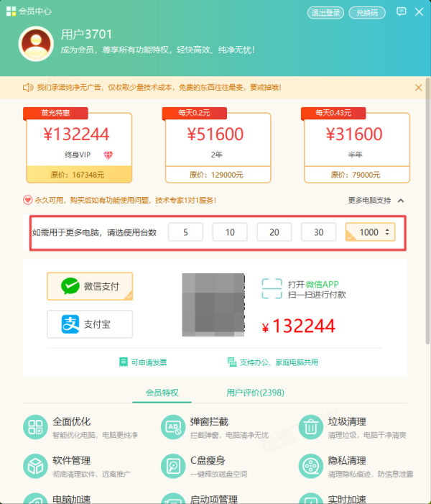Click the 弹窗拦截 AD block icon
The width and height of the screenshot is (431, 504).
173,427
